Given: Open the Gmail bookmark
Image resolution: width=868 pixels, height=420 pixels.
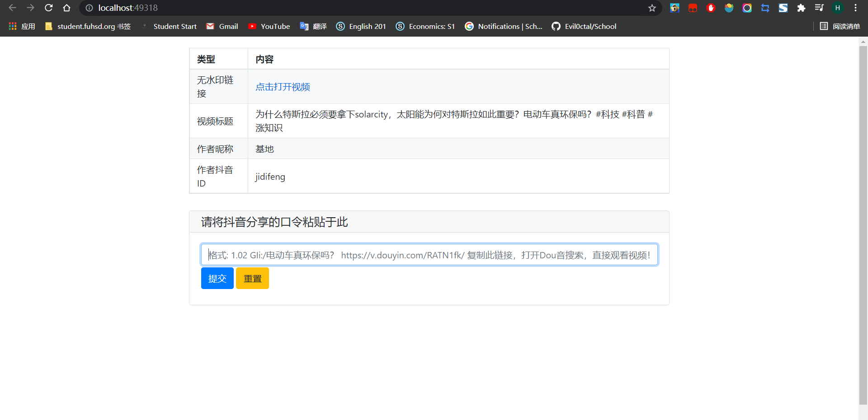Looking at the screenshot, I should click(222, 26).
